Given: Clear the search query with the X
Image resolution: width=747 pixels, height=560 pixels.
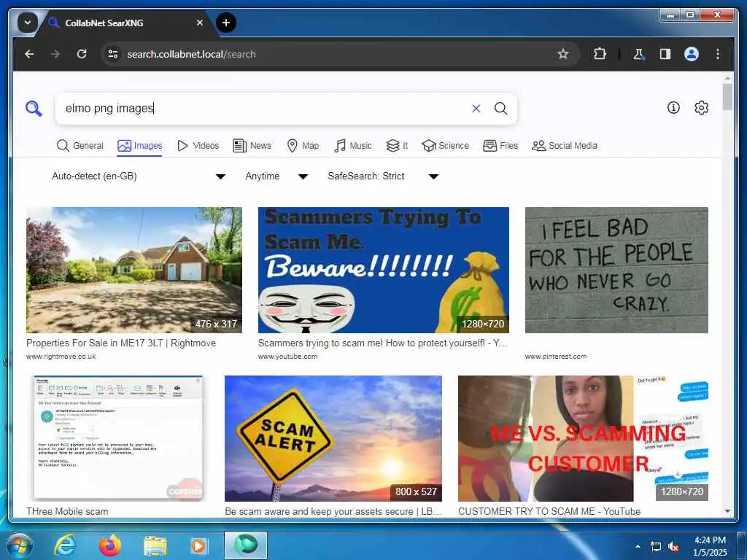Looking at the screenshot, I should click(x=476, y=109).
